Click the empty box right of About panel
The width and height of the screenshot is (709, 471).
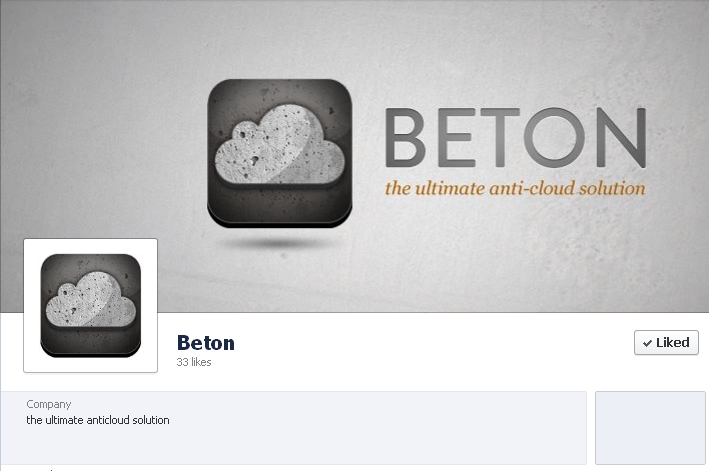point(650,427)
